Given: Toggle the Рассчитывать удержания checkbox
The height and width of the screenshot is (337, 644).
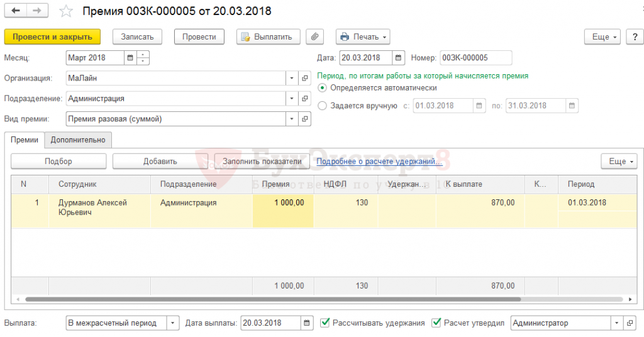Looking at the screenshot, I should (325, 323).
